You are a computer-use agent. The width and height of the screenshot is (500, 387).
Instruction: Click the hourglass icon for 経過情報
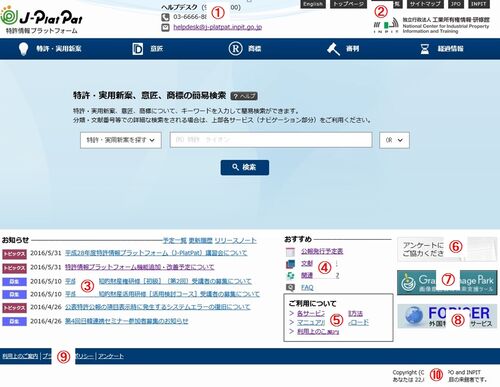tap(425, 49)
